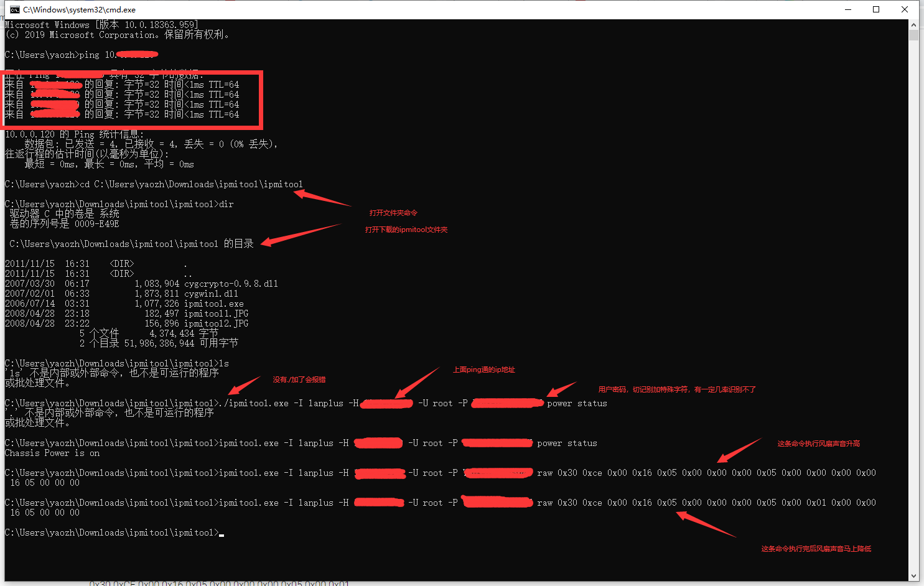Click the 打开文件夹命令 annotation
This screenshot has width=924, height=586.
pos(393,213)
